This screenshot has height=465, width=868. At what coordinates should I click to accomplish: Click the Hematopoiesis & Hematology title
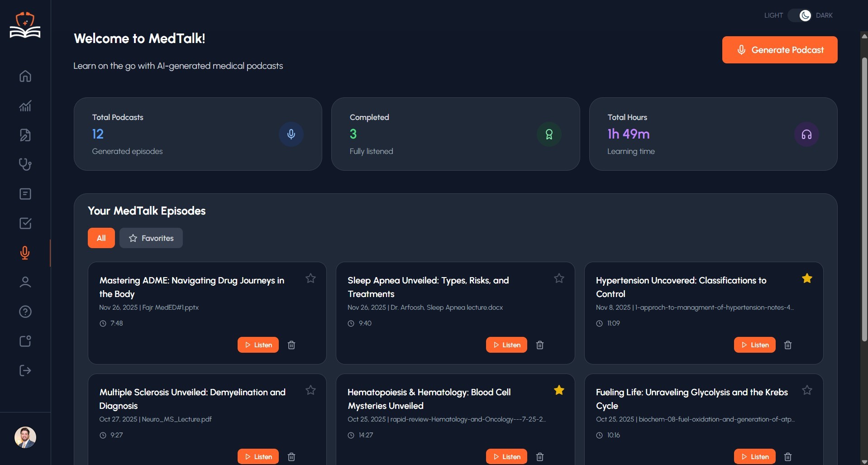click(429, 399)
